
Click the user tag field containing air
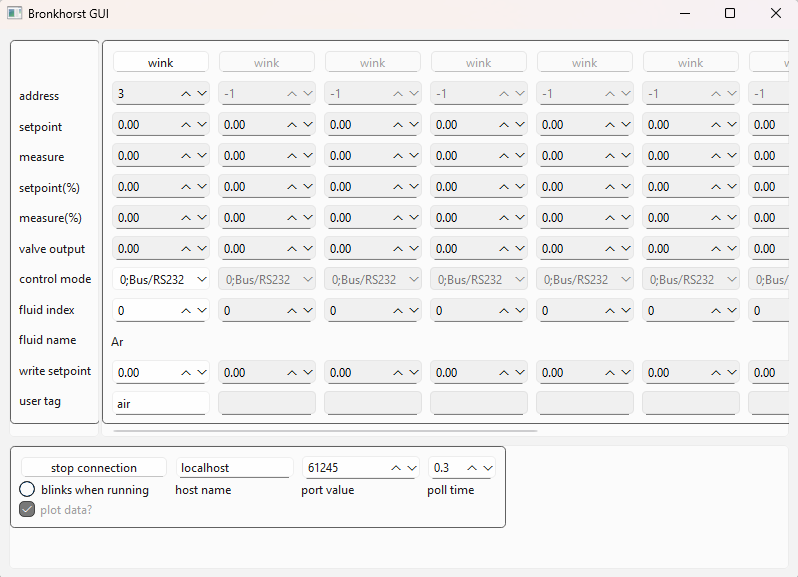[x=161, y=403]
